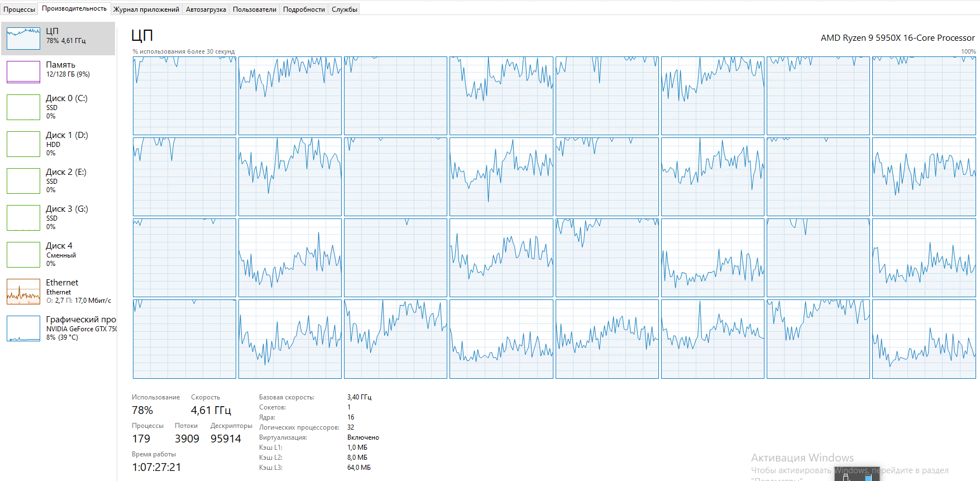This screenshot has height=481, width=980.
Task: Select the first logical processor graph in the top row
Action: (184, 96)
